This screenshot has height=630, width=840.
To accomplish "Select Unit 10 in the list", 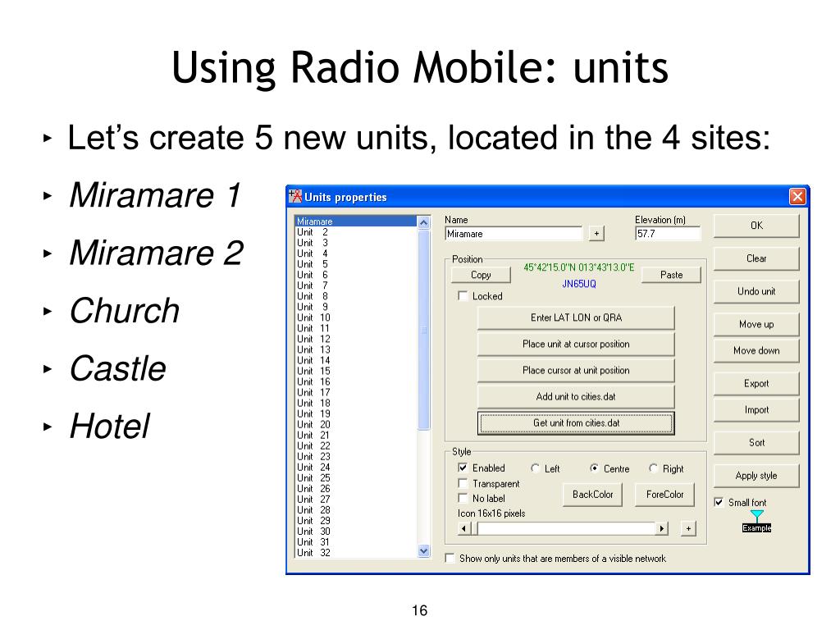I will click(356, 317).
